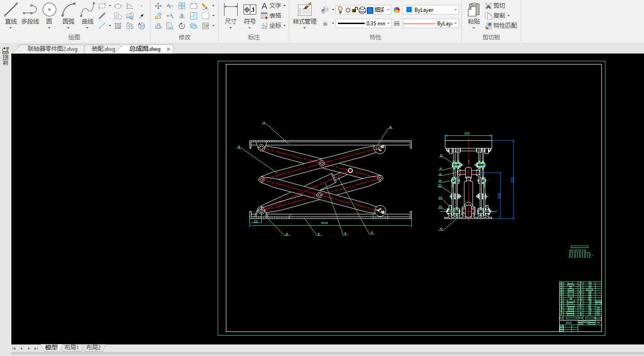Expand the 直线 dropdown arrow

(11, 28)
